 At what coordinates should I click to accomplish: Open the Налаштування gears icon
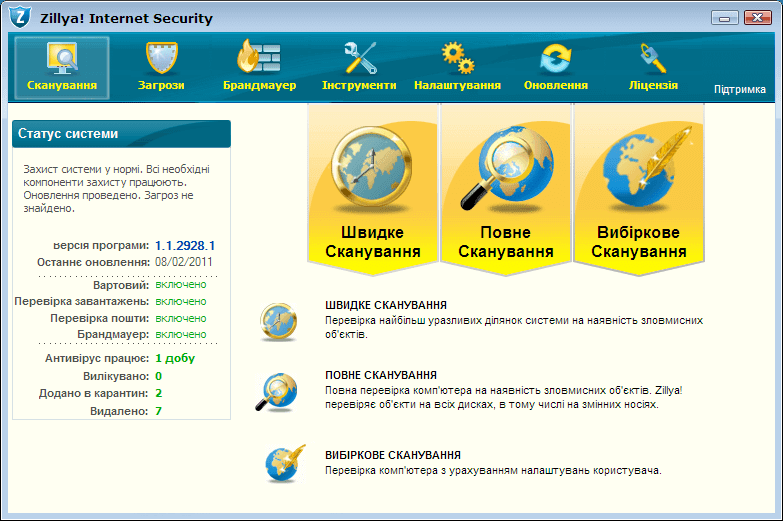(x=457, y=58)
